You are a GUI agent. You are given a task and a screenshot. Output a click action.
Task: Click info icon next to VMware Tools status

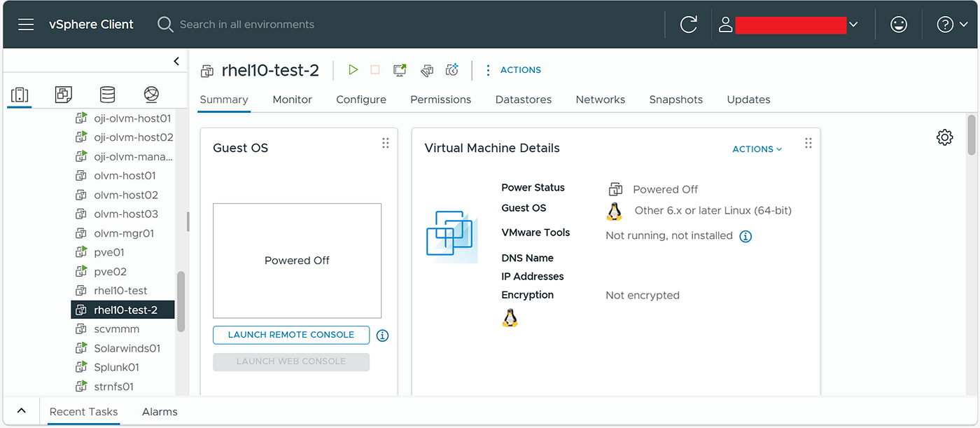[746, 236]
